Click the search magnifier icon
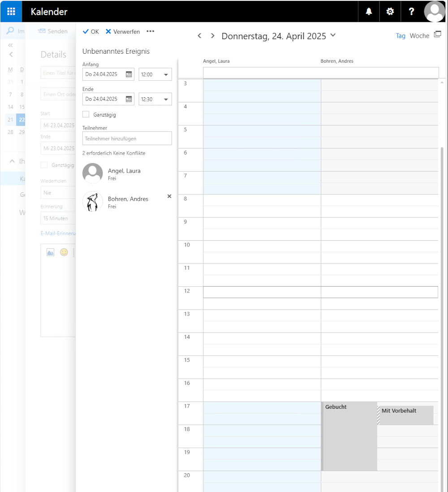Image resolution: width=448 pixels, height=492 pixels. click(x=10, y=30)
